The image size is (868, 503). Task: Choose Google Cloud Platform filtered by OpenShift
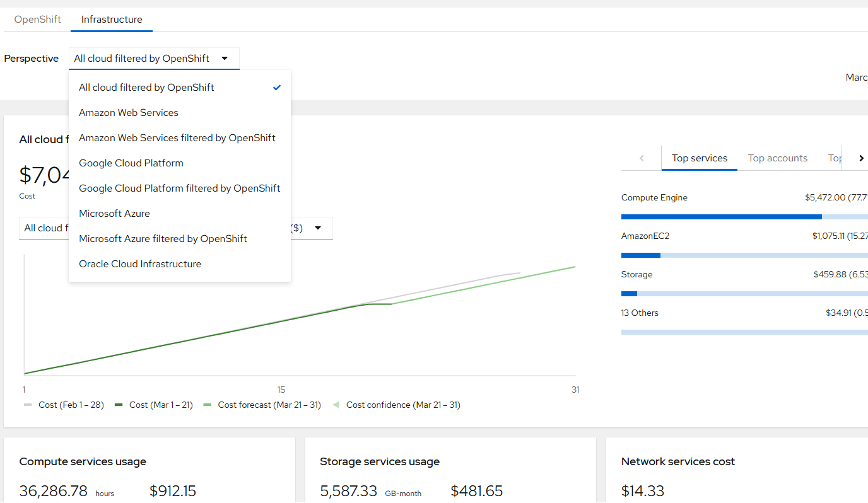point(180,188)
